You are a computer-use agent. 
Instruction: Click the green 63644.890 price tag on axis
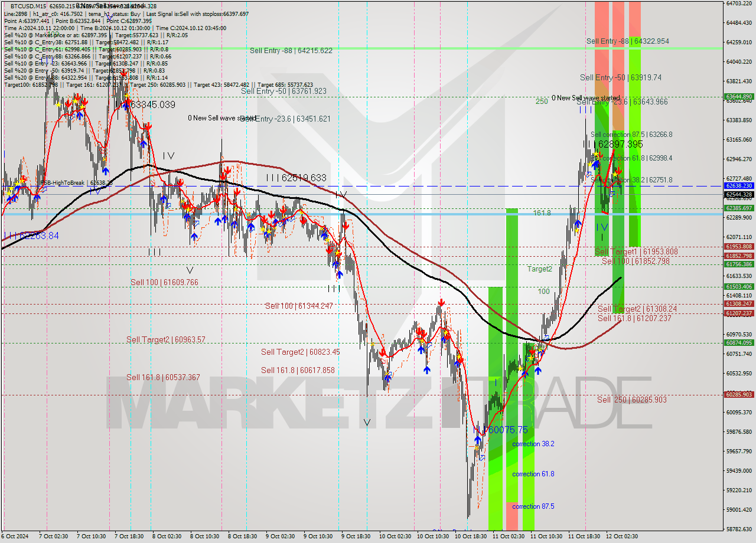click(739, 96)
